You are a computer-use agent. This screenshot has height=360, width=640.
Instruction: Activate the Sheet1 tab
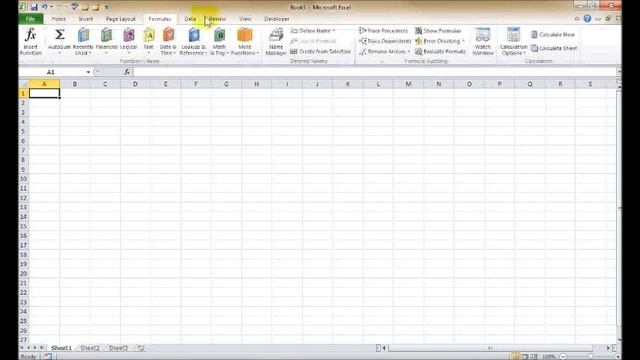click(61, 348)
